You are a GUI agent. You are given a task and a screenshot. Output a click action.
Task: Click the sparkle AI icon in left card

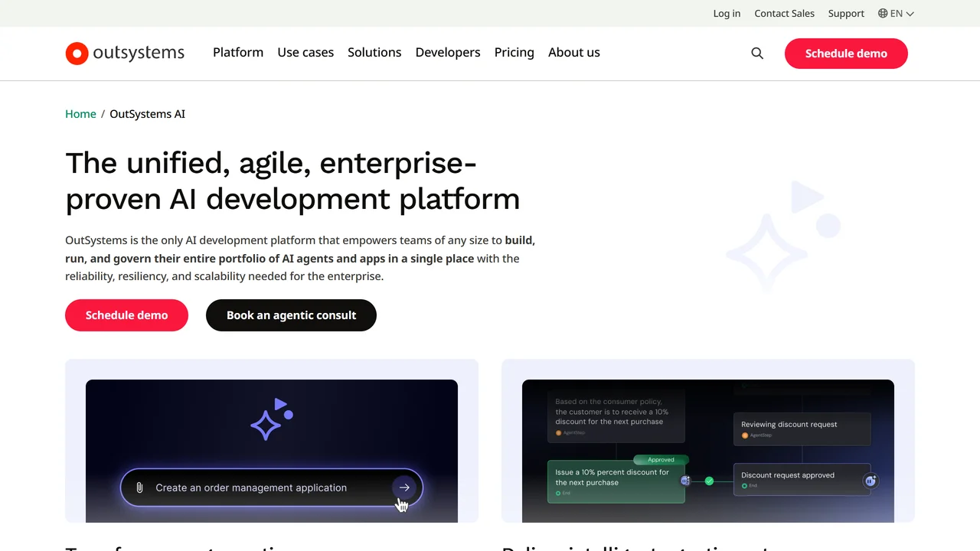click(272, 419)
